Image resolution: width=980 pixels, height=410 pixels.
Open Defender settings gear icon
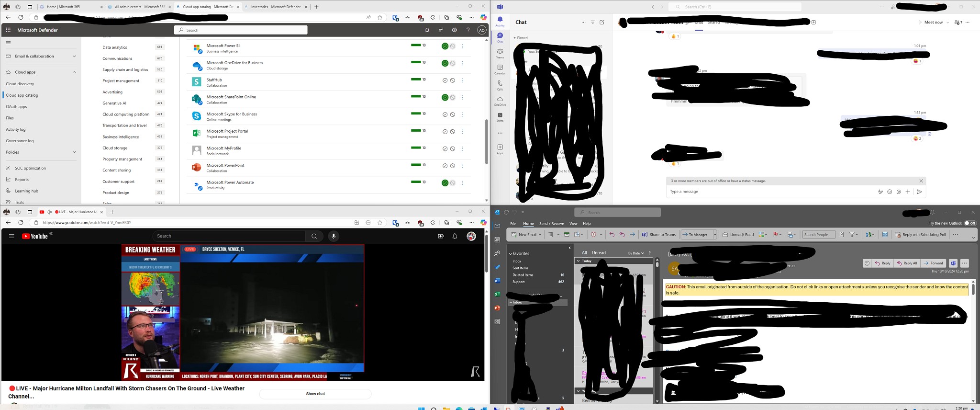pyautogui.click(x=454, y=30)
